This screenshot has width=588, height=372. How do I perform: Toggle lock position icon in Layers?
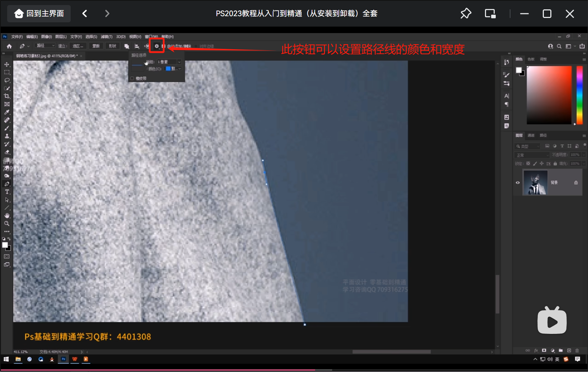(x=542, y=164)
